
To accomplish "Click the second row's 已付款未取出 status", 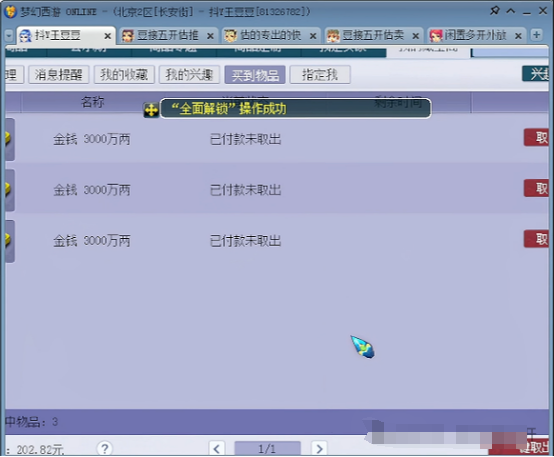I will coord(245,190).
